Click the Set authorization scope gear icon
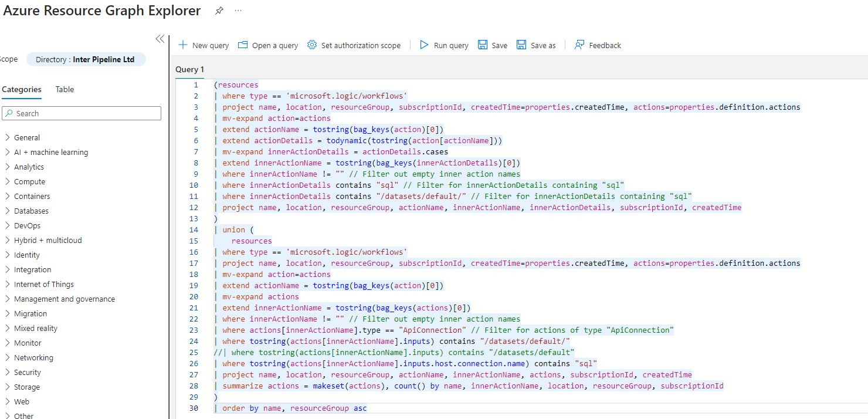This screenshot has width=868, height=419. click(312, 45)
